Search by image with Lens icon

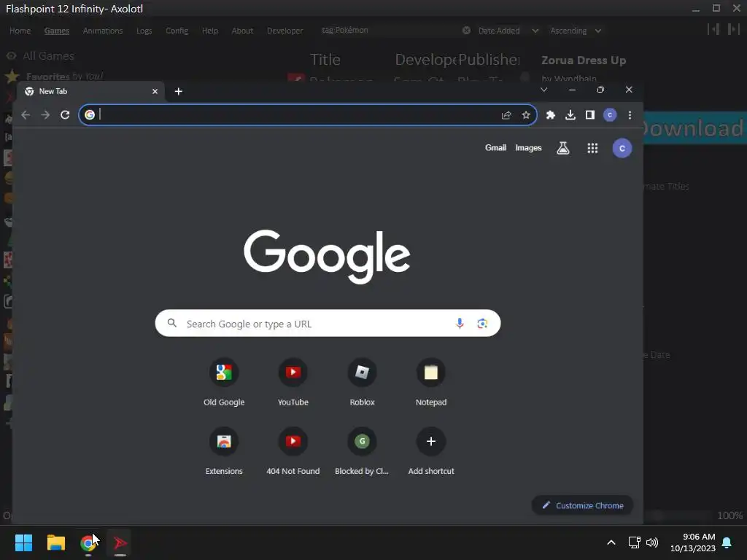(482, 323)
